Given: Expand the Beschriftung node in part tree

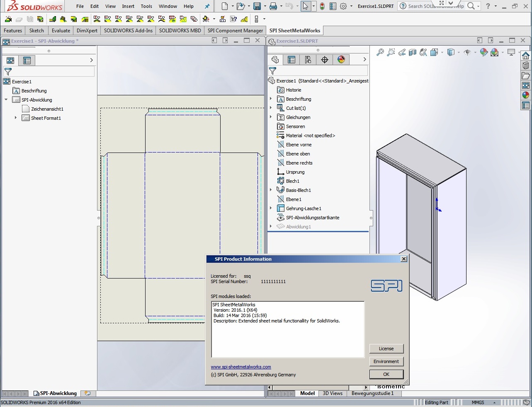Looking at the screenshot, I should click(271, 99).
